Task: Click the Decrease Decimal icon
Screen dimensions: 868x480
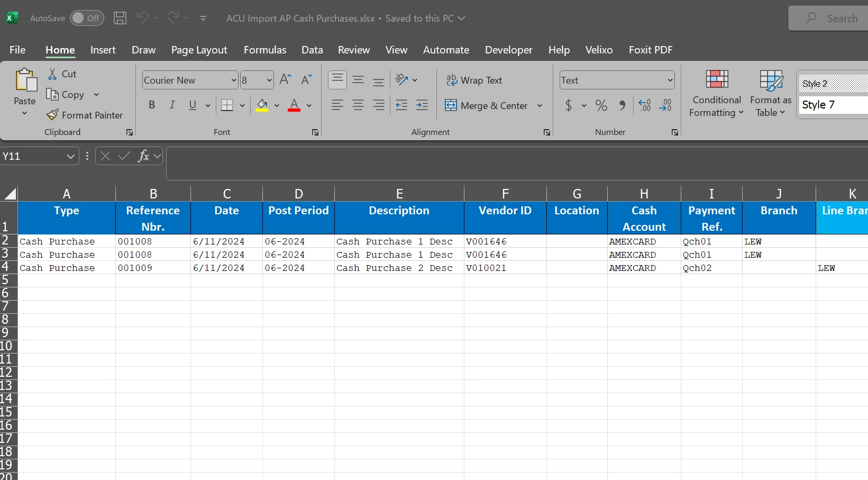Action: click(x=665, y=105)
